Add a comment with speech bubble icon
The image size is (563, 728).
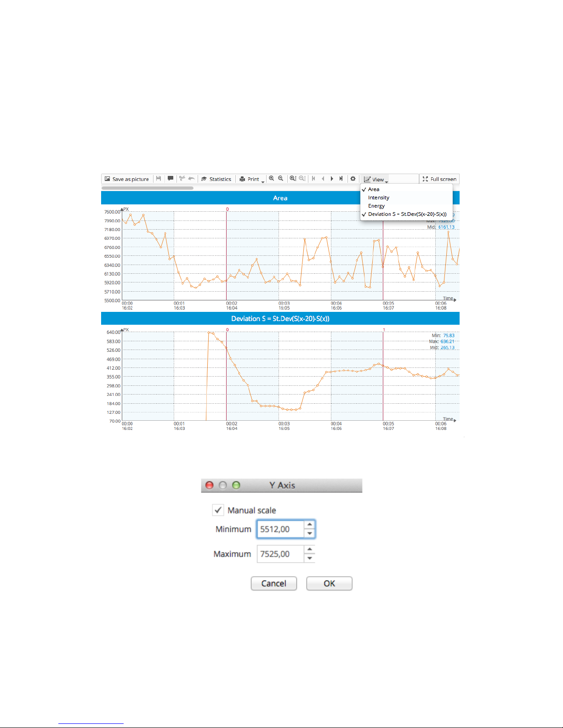pos(171,179)
